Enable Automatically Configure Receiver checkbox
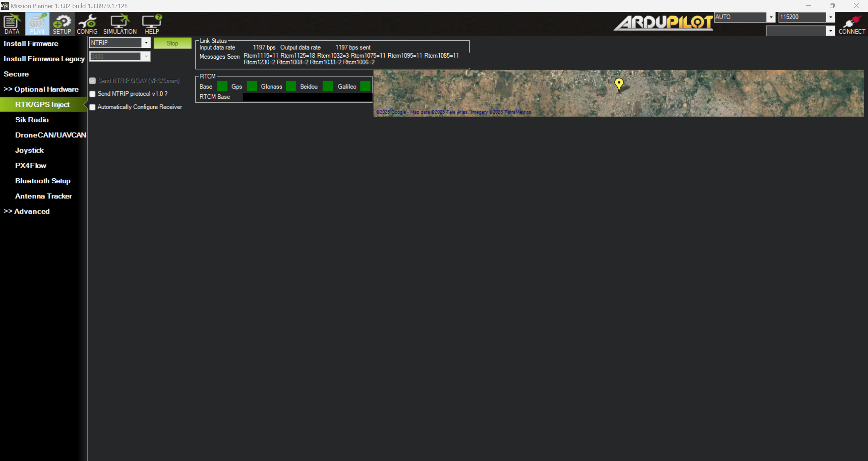The image size is (868, 461). pyautogui.click(x=93, y=107)
